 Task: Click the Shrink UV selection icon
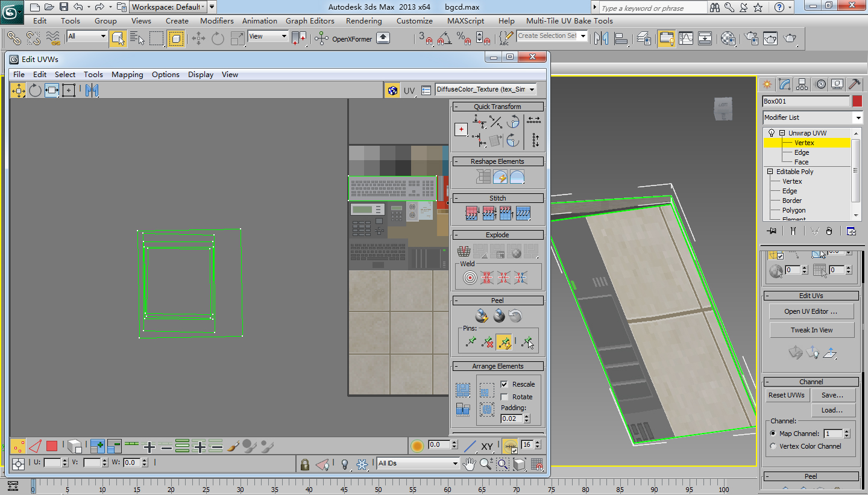[x=114, y=446]
